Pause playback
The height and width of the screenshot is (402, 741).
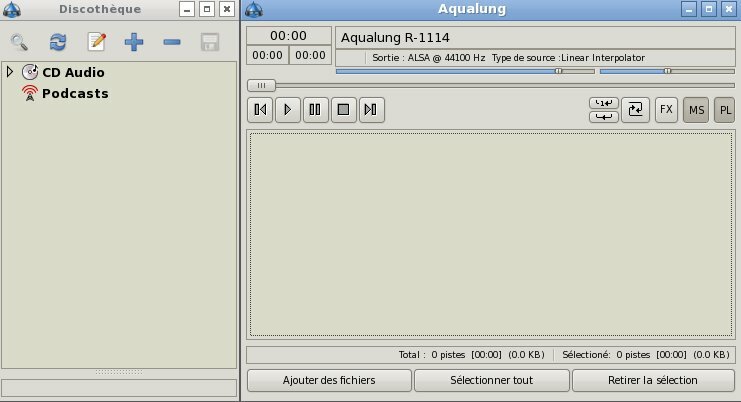tap(316, 110)
